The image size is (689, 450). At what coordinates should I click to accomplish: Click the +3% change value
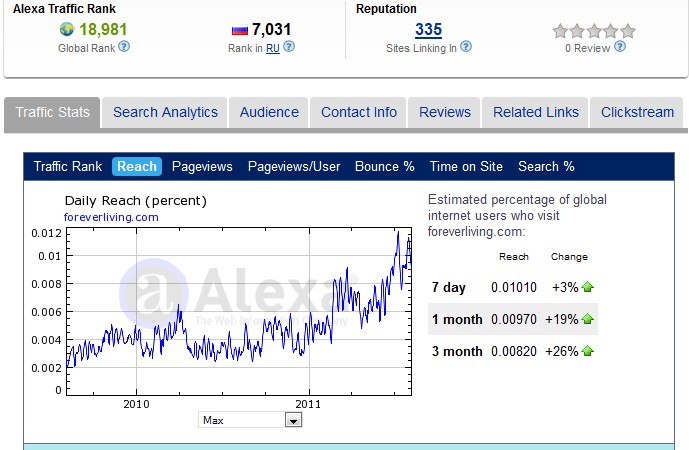(565, 287)
